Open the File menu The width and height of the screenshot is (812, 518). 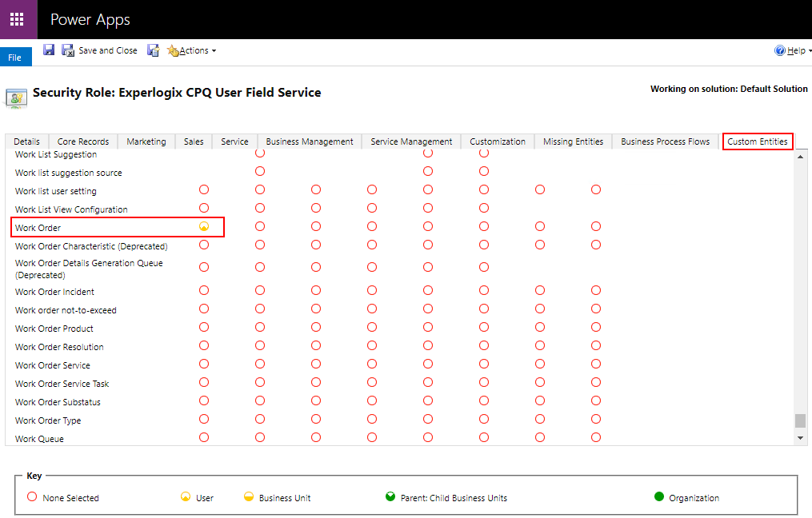[x=15, y=58]
